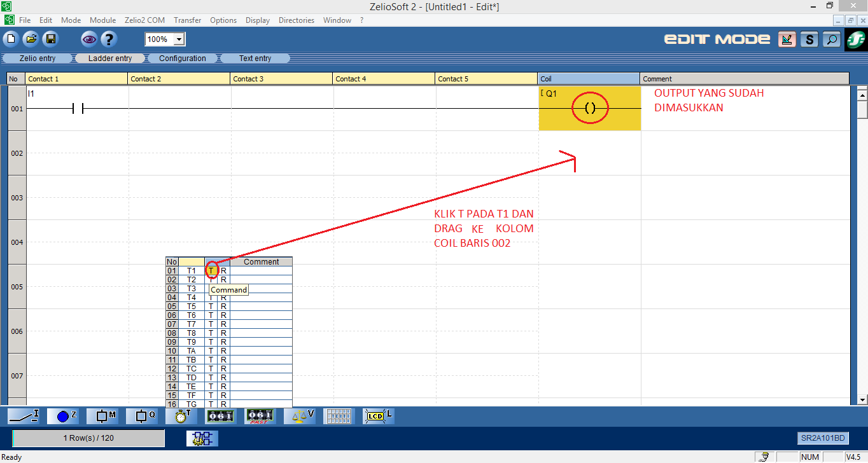Click the vertical scrollbar down arrow
868x463 pixels.
tap(862, 399)
